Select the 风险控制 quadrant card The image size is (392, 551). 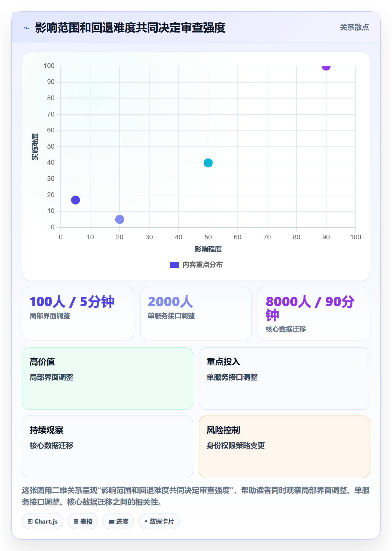(284, 447)
